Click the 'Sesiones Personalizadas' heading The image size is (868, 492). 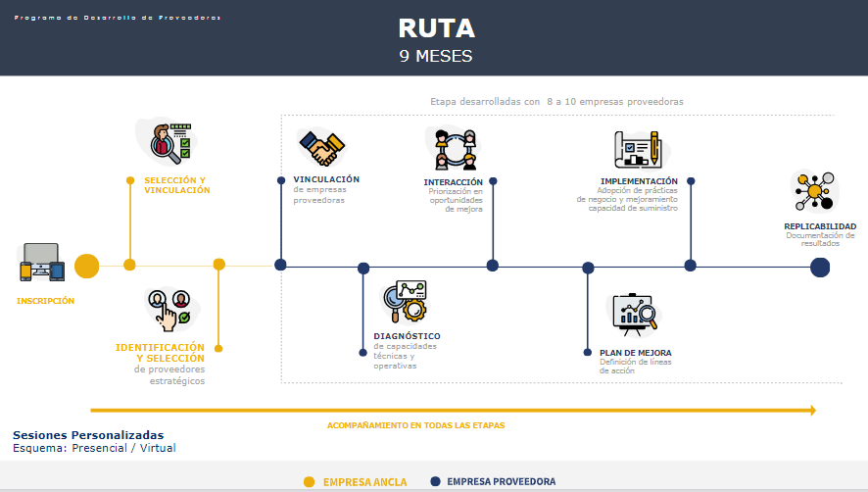point(88,435)
